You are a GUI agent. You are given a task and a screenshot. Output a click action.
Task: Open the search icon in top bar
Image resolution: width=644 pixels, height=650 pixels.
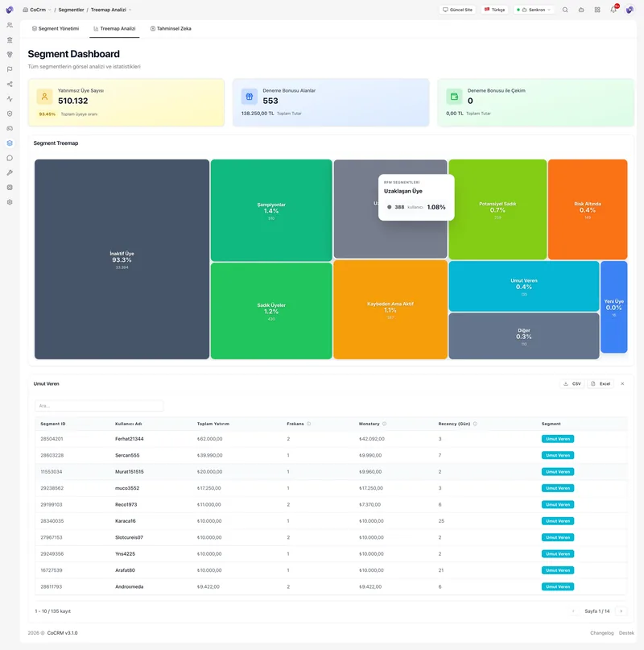click(565, 10)
